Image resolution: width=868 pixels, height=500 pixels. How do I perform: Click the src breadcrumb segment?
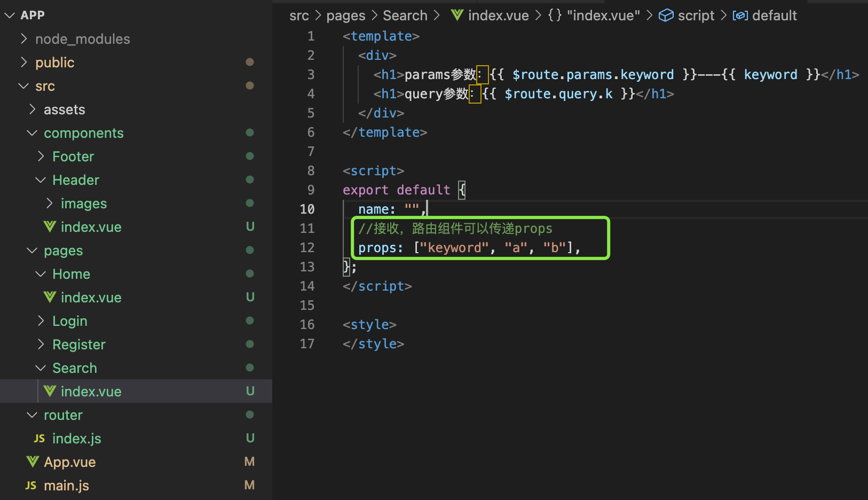(299, 15)
